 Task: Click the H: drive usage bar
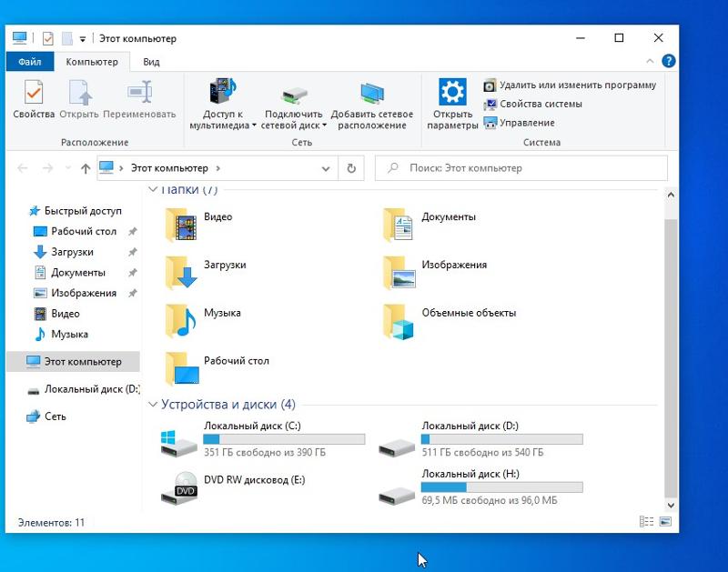[x=502, y=487]
